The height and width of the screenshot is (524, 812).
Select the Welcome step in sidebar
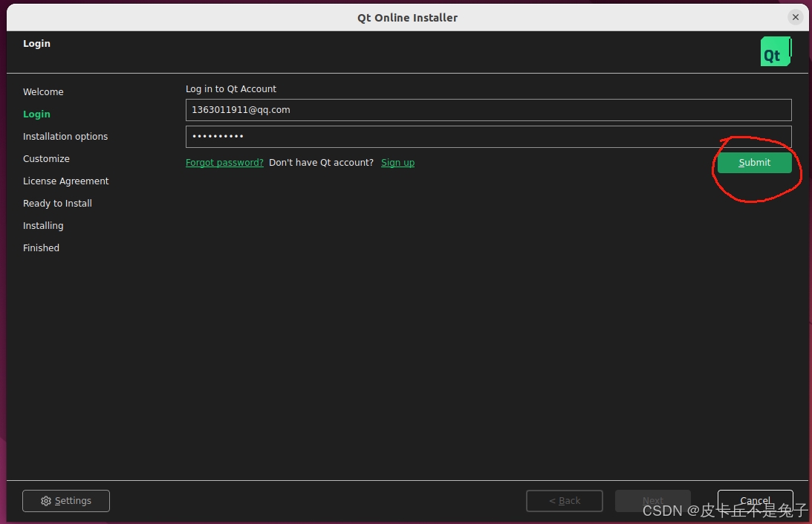pos(43,91)
